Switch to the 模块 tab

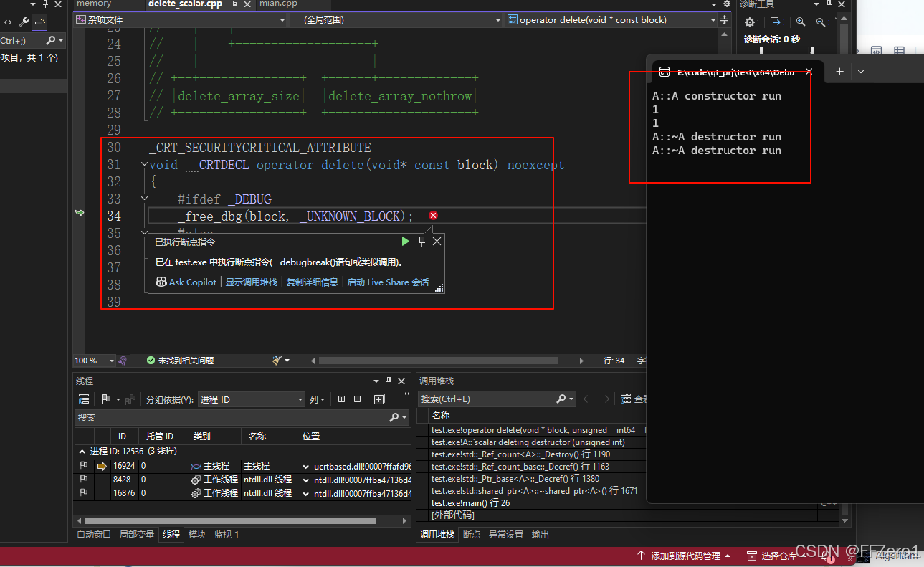196,534
